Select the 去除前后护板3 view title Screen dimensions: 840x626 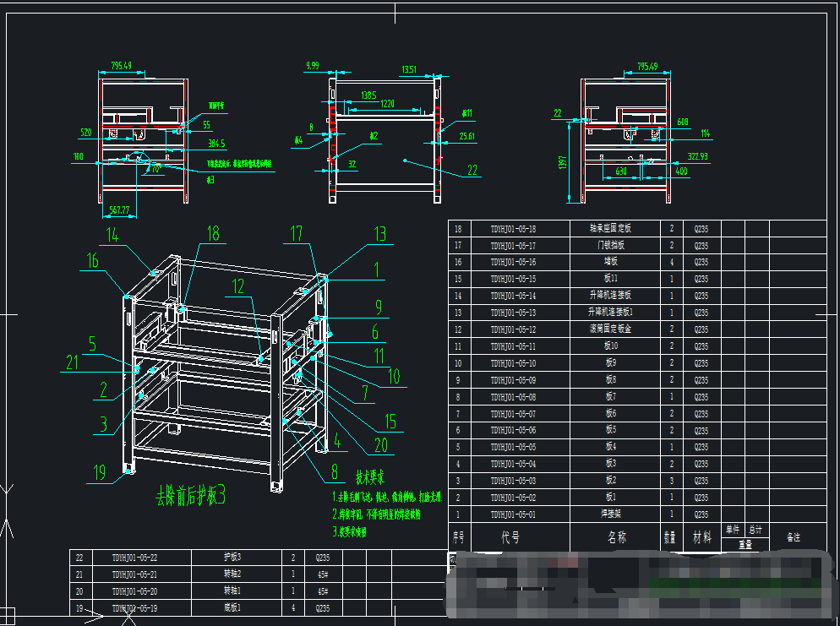point(190,496)
